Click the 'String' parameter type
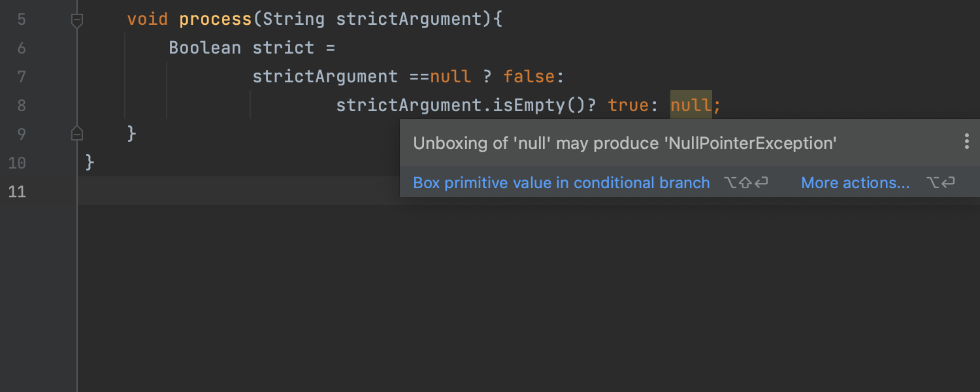 click(293, 20)
